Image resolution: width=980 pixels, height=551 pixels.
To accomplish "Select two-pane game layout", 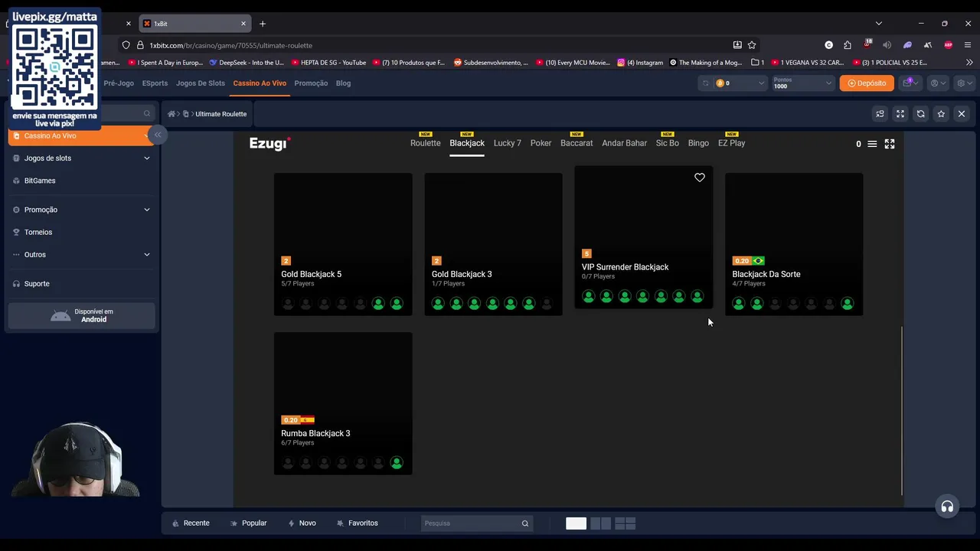I will coord(601,523).
